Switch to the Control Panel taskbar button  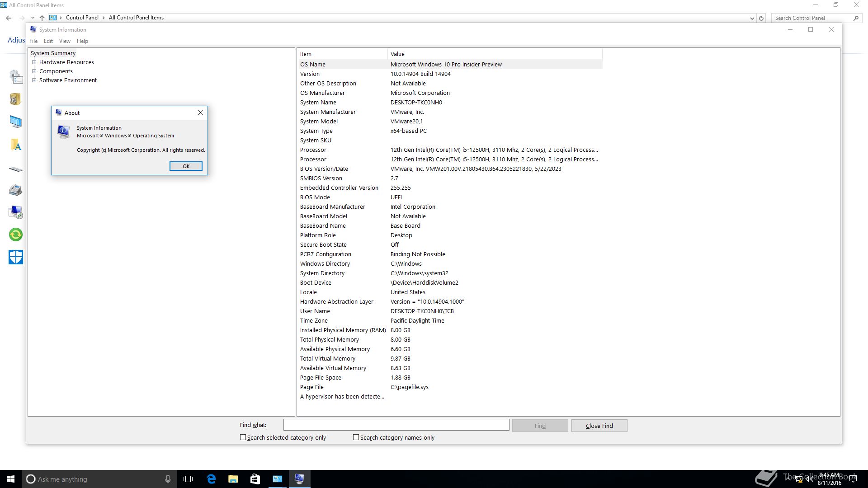click(277, 479)
